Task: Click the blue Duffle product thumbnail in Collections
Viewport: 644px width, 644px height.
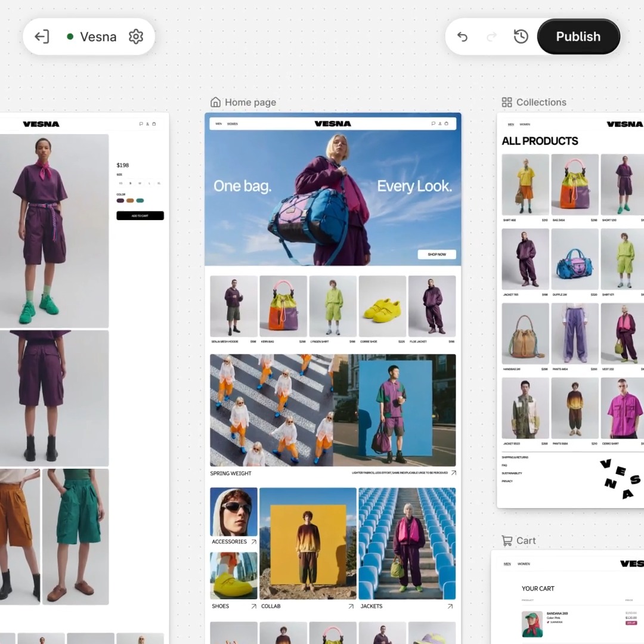Action: 575,259
